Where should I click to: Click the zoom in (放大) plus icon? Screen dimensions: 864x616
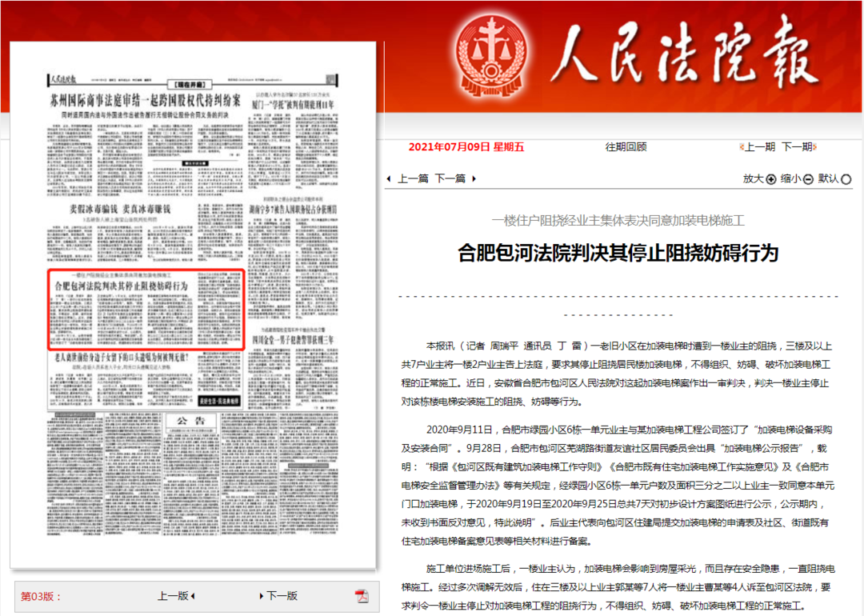point(771,179)
